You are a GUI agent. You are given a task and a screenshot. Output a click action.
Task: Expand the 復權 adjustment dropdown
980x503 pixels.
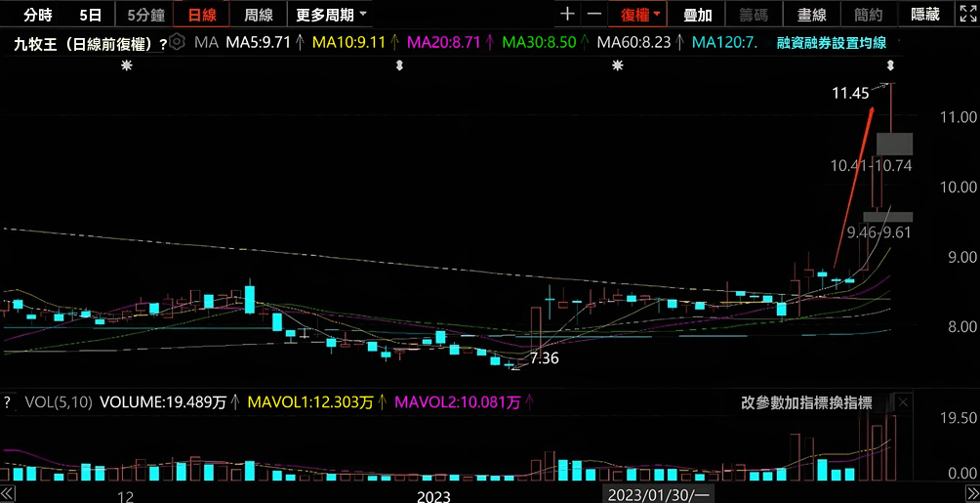[x=641, y=15]
